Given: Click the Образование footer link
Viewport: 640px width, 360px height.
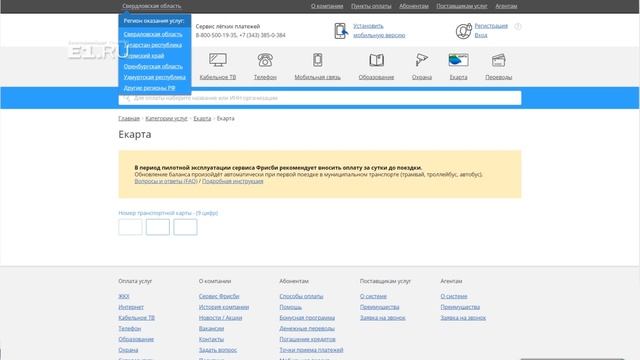Looking at the screenshot, I should (x=136, y=339).
